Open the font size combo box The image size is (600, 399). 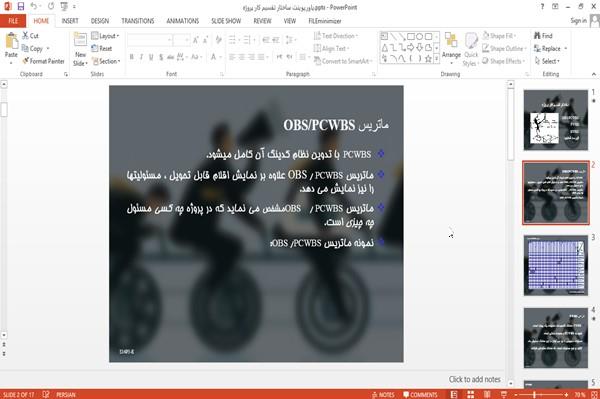coord(181,40)
